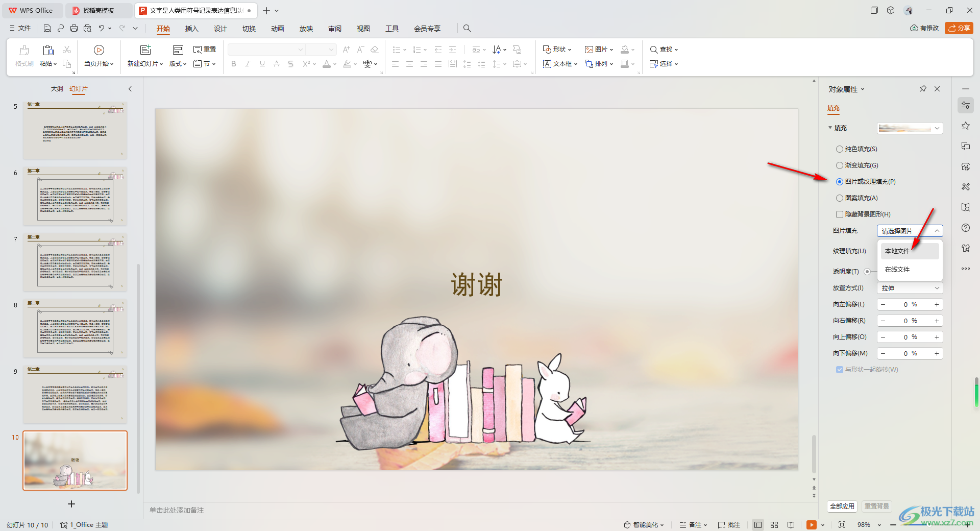Click 批注 comments button in status bar
Image resolution: width=980 pixels, height=531 pixels.
pyautogui.click(x=729, y=525)
